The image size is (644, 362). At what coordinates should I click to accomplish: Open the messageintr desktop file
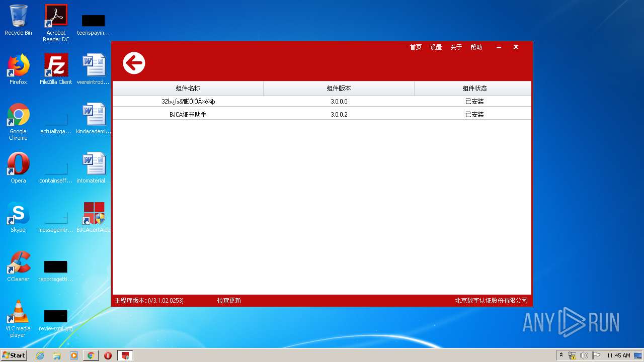pos(56,221)
